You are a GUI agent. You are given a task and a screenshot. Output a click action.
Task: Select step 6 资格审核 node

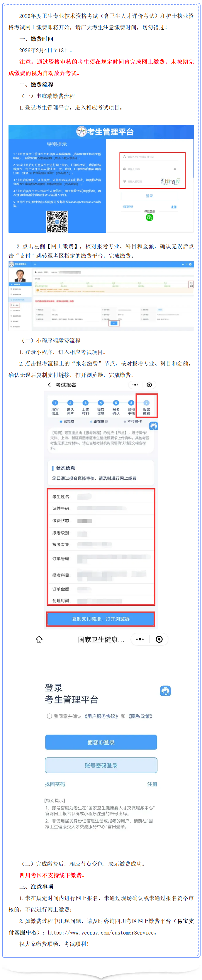(x=131, y=408)
